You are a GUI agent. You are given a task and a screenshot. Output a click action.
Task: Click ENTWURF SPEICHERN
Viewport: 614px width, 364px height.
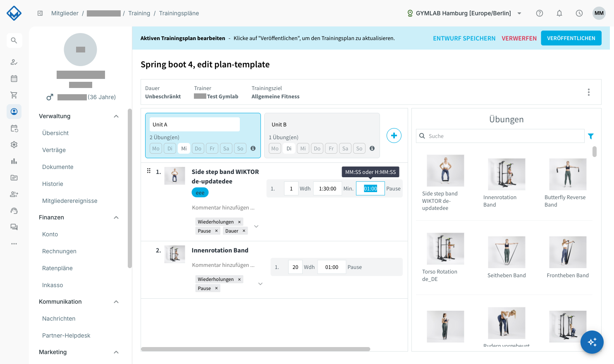click(x=464, y=38)
